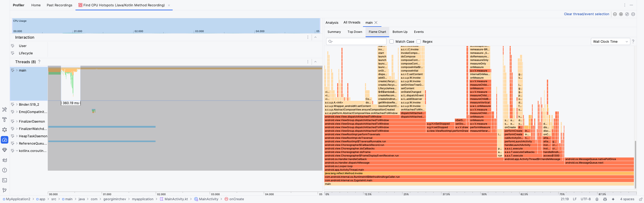This screenshot has width=644, height=203.
Task: Expand the Binder:519_2 thread row
Action: (x=17, y=104)
